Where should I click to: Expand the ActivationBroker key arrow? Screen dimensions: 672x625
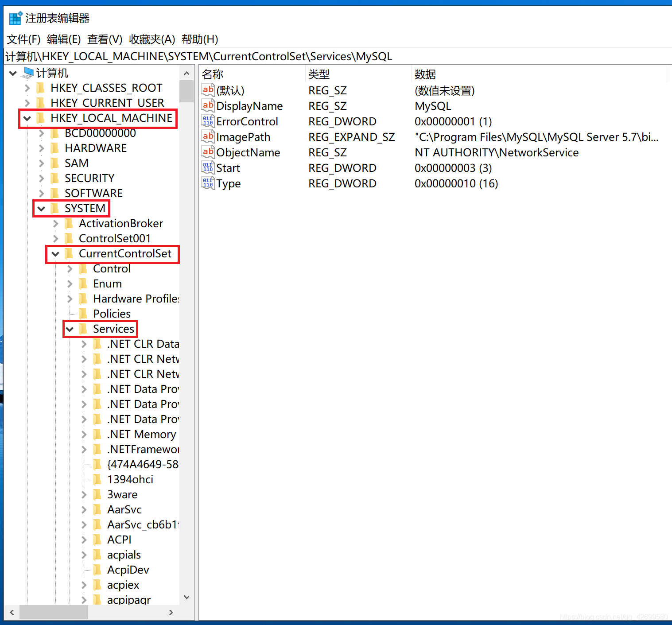[x=56, y=224]
